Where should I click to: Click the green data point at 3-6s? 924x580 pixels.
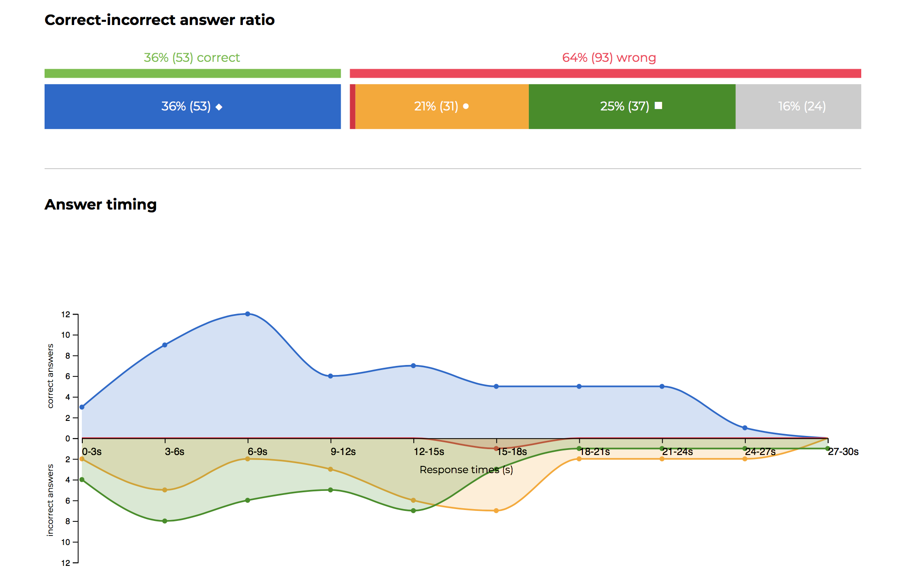coord(165,521)
